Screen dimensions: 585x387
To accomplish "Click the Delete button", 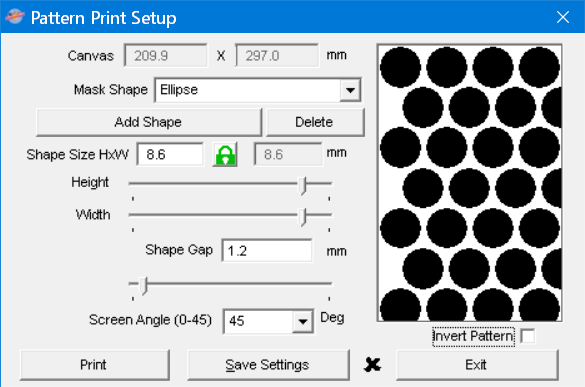I will click(315, 122).
